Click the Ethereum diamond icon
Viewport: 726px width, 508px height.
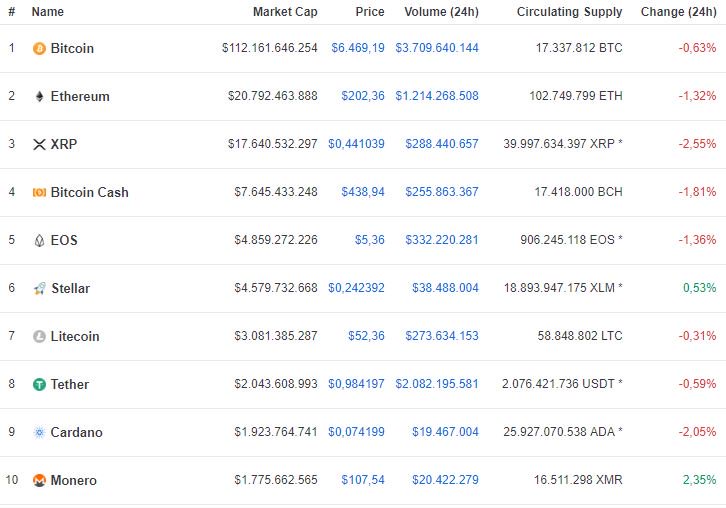[39, 96]
